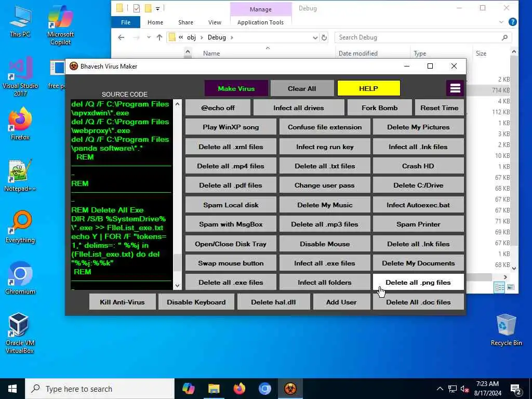Click the Open/Close Disk Tray button

231,244
